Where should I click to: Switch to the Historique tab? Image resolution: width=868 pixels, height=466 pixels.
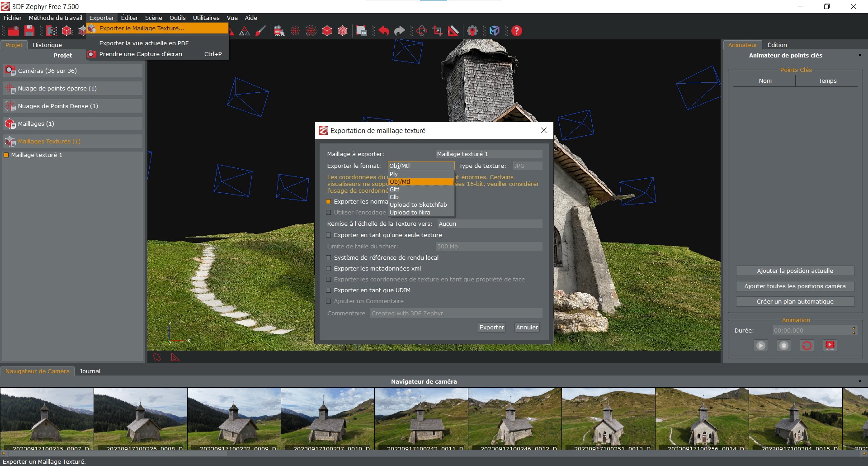[47, 45]
